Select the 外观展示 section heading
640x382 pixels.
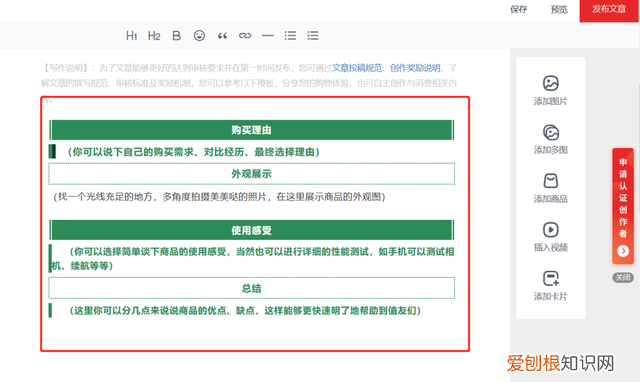(251, 174)
